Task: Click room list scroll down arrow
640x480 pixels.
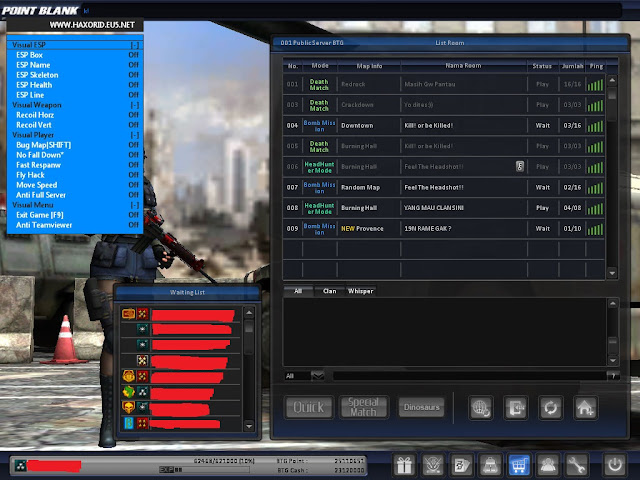Action: (612, 273)
